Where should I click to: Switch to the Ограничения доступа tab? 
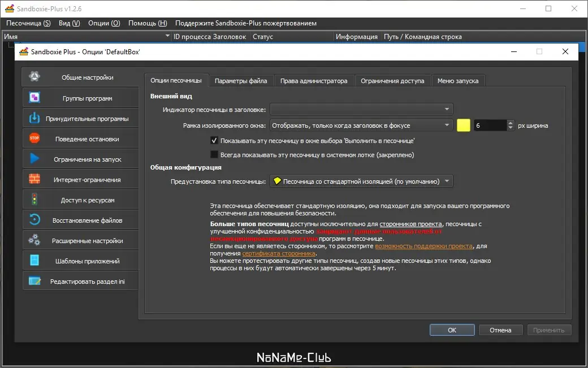click(392, 81)
